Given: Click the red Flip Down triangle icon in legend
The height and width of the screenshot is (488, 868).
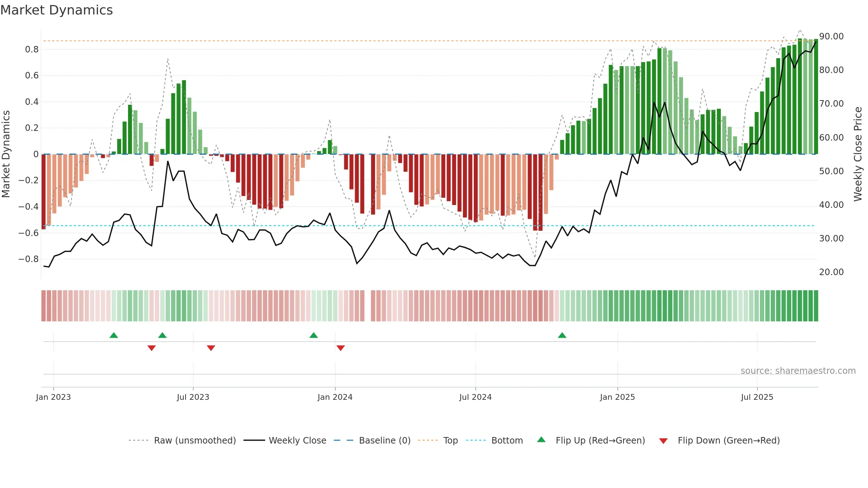Looking at the screenshot, I should point(663,441).
